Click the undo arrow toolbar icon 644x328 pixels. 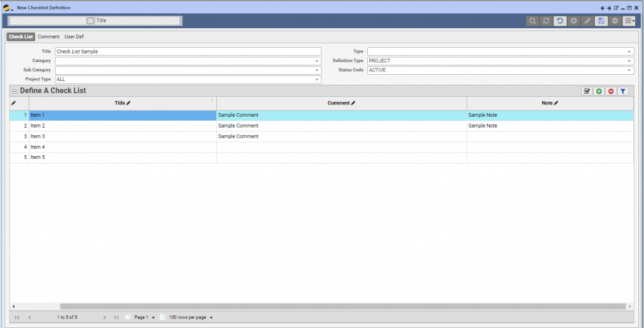coord(560,21)
